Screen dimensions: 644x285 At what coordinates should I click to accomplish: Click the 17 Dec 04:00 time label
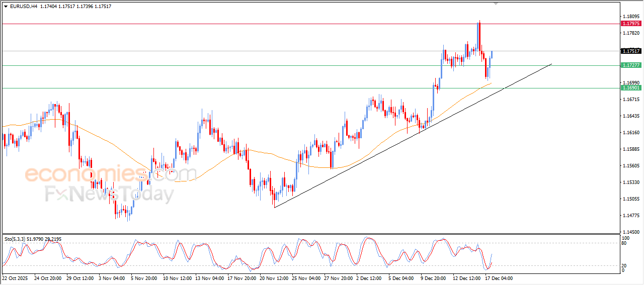498,278
